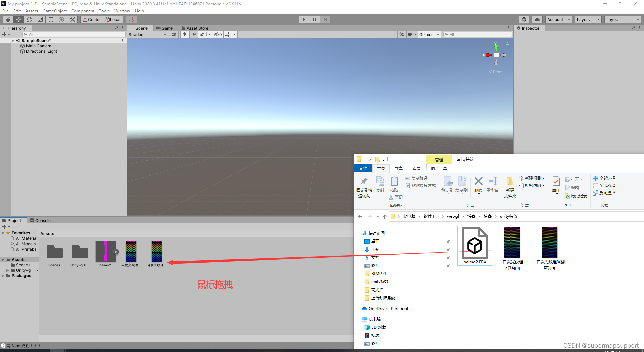Image resolution: width=644 pixels, height=352 pixels.
Task: Select the Rect Transform tool
Action: (x=51, y=19)
